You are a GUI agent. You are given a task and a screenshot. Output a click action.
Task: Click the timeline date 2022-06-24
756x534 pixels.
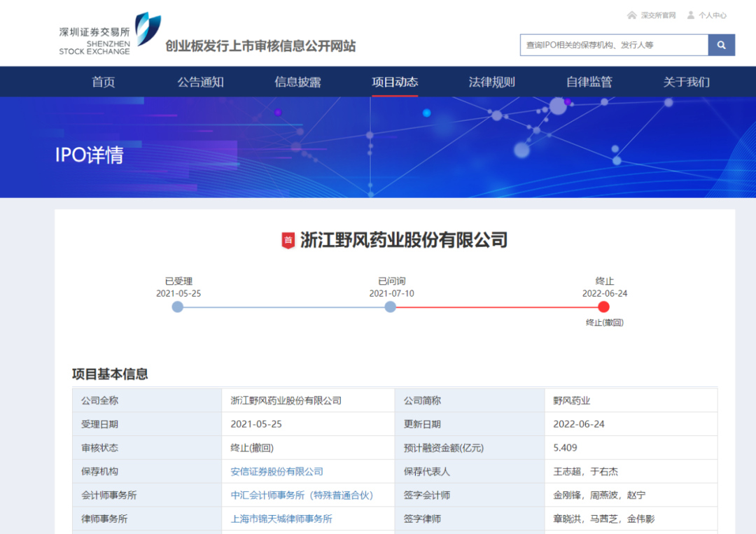pyautogui.click(x=605, y=293)
